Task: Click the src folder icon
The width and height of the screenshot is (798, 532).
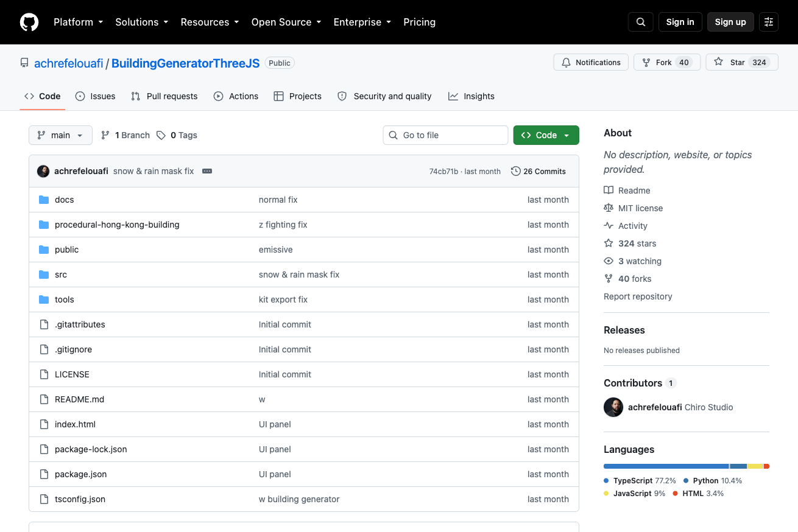Action: point(44,275)
